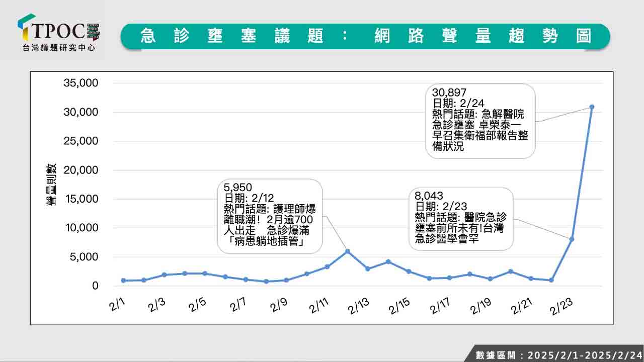Click the 2/5 x-axis date label
Screen dimensions: 644x362
pos(196,306)
